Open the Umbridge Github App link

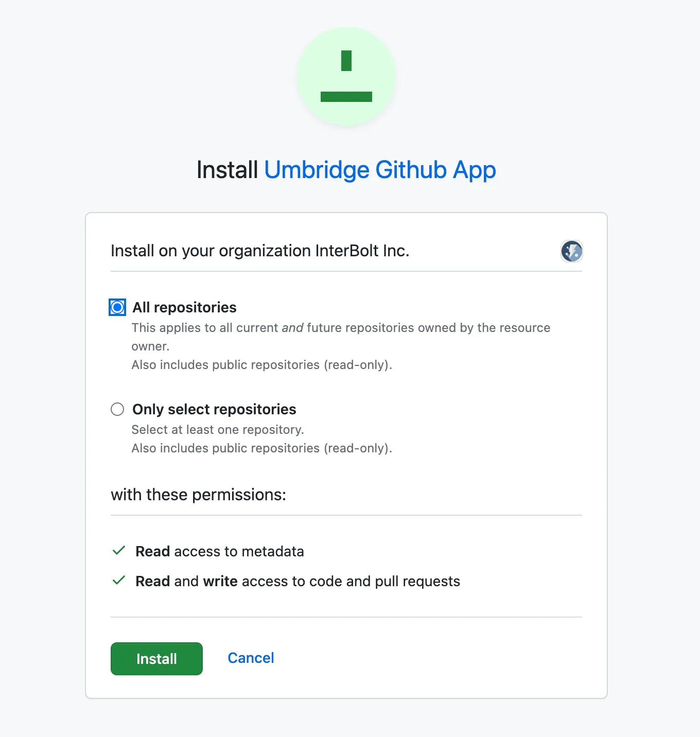click(x=380, y=170)
